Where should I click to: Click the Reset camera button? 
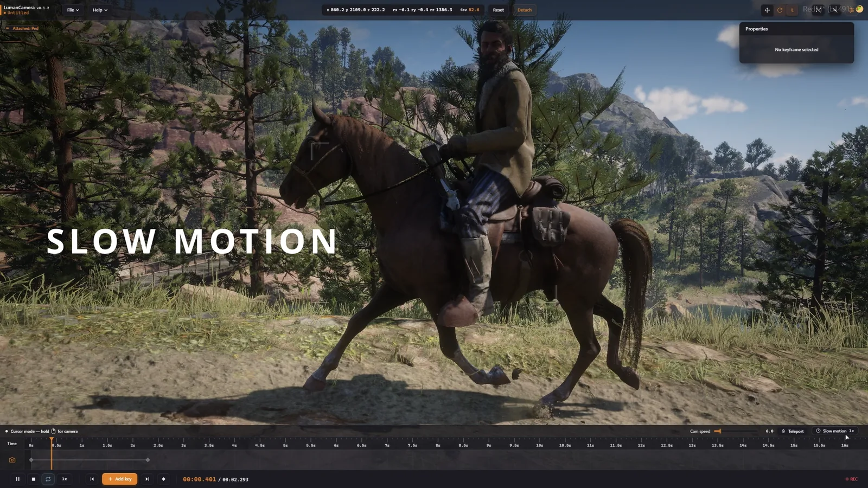498,10
